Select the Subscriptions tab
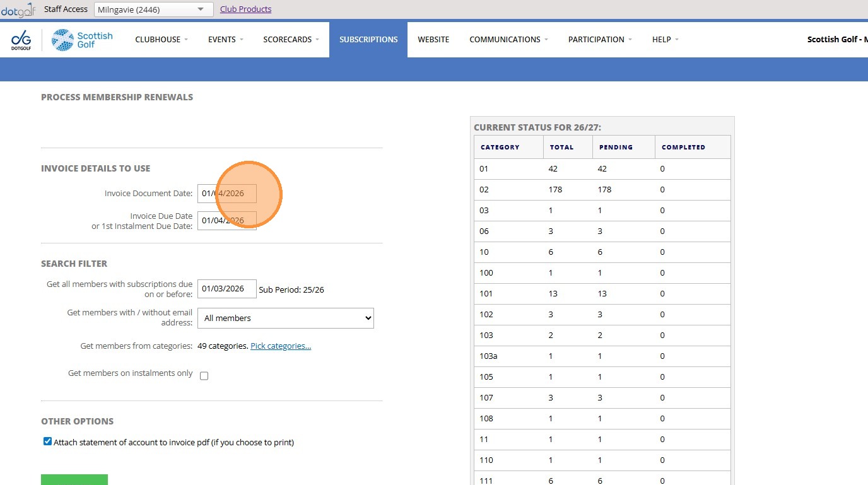This screenshot has height=485, width=868. [368, 40]
